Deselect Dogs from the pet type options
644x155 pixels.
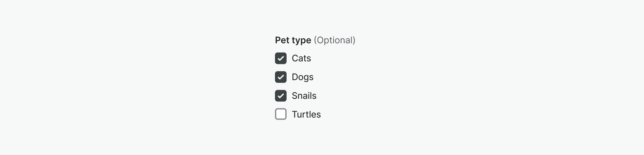click(x=281, y=77)
